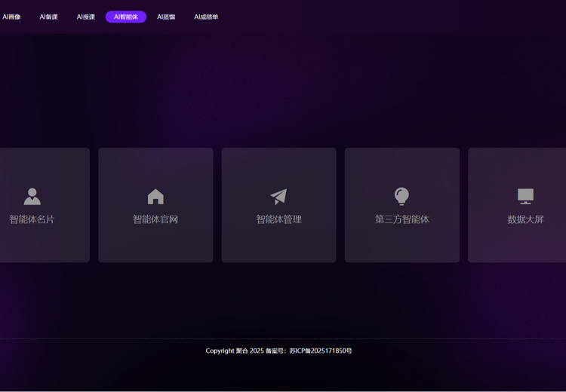Screen dimensions: 566x392
Task: Click the house icon for 智能体官网
Action: coord(155,196)
